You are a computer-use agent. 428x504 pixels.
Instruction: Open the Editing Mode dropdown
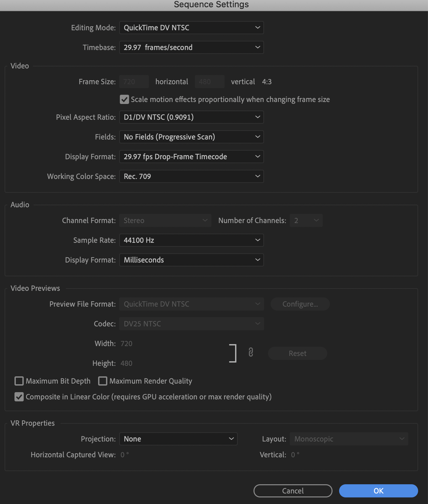192,28
